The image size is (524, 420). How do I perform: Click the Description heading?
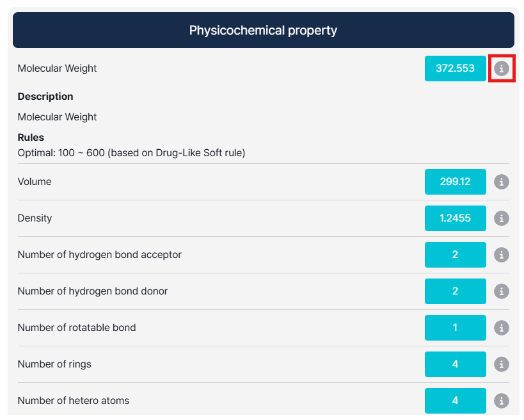(45, 97)
